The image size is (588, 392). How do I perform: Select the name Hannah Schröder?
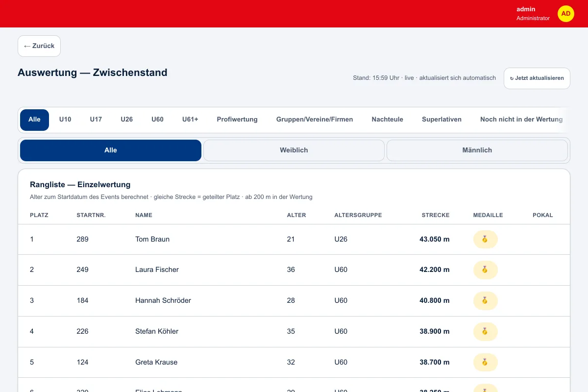tap(163, 301)
